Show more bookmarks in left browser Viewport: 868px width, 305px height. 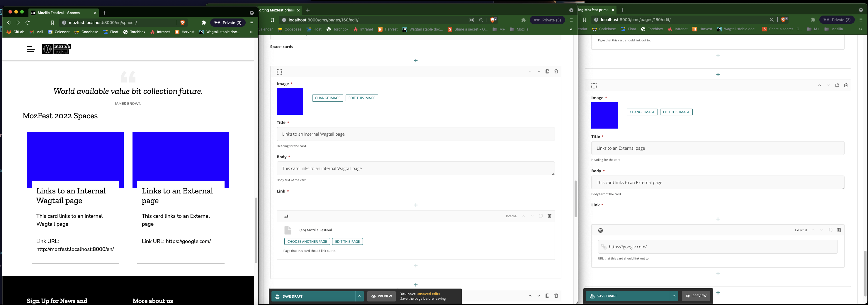(x=251, y=32)
